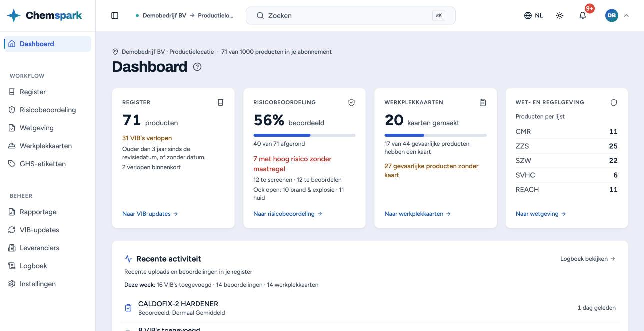Click the Dashboard home icon in sidebar
644x331 pixels.
(x=12, y=44)
